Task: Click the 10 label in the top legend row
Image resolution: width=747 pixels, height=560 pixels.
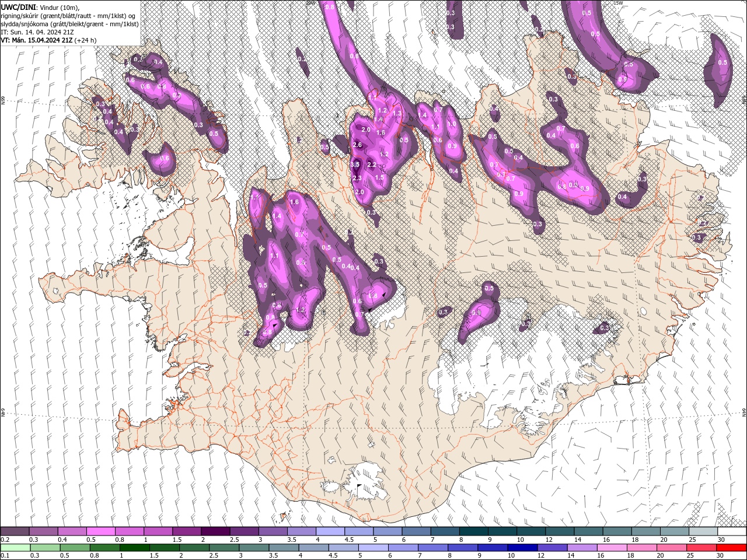Action: (521, 540)
